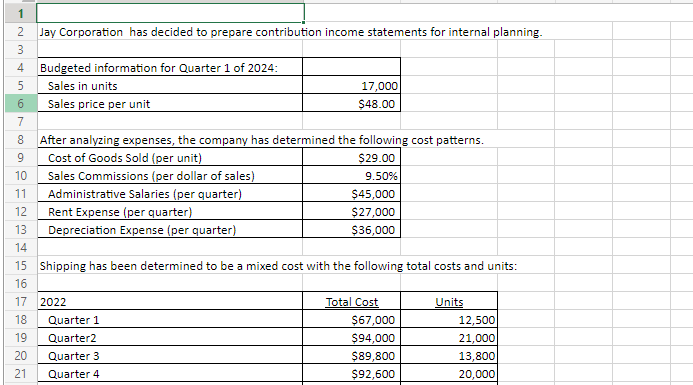Click 'Cost of Goods Sold (per unit)' cell
The width and height of the screenshot is (693, 385).
[x=170, y=158]
